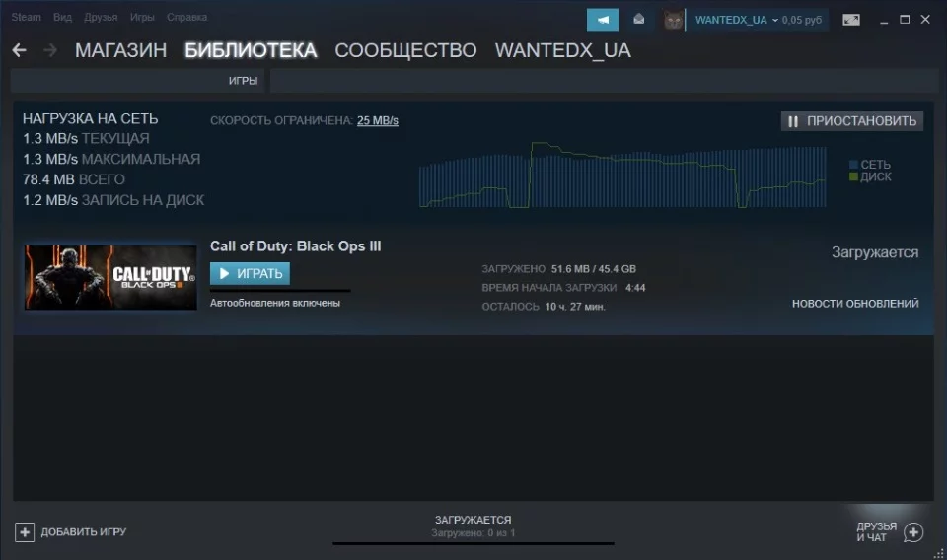The width and height of the screenshot is (947, 560).
Task: Click the plus icon for adding game
Action: [x=25, y=532]
